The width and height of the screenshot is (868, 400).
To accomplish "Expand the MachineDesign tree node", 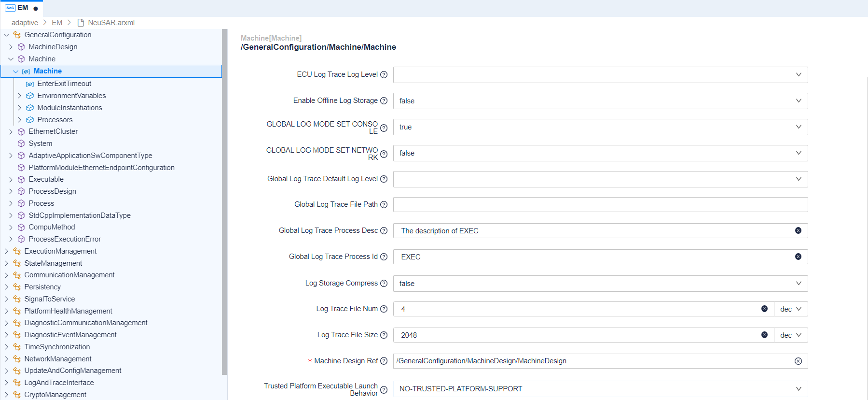I will pyautogui.click(x=11, y=47).
